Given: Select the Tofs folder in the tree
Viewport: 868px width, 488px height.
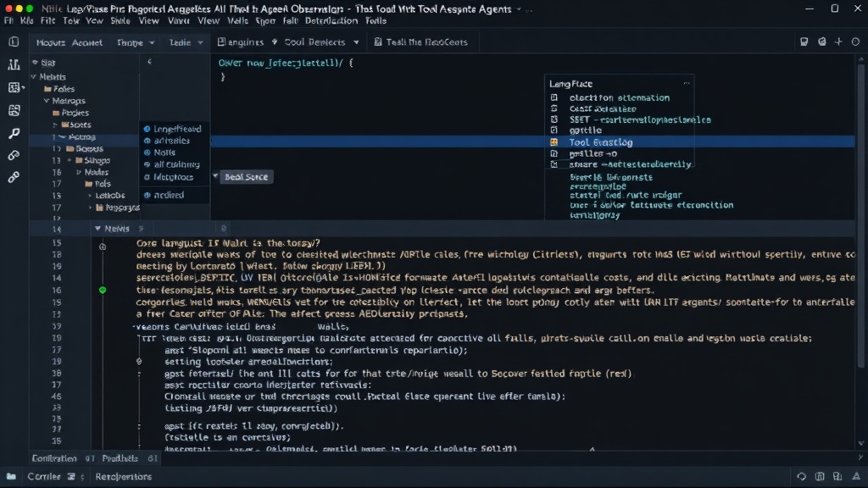Looking at the screenshot, I should pos(97,184).
